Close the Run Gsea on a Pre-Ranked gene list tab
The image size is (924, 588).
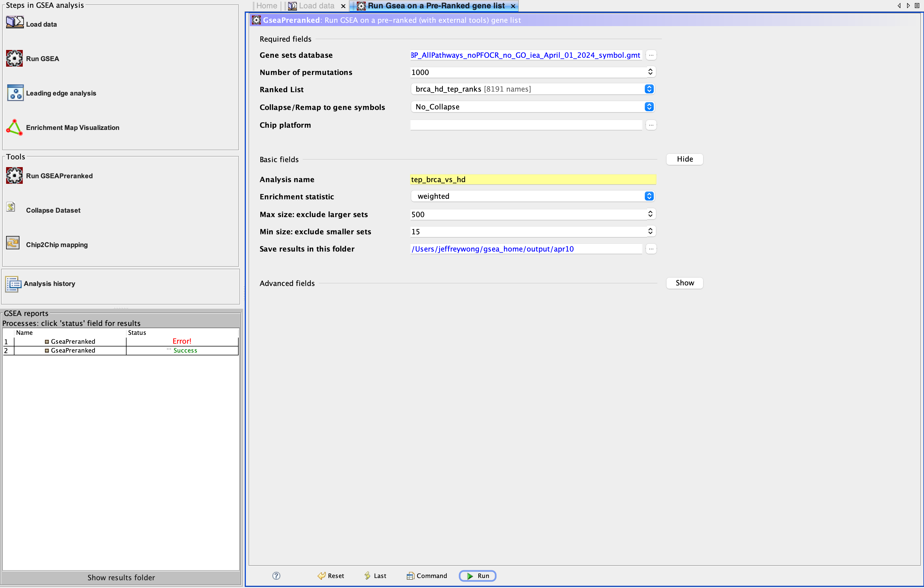click(513, 6)
